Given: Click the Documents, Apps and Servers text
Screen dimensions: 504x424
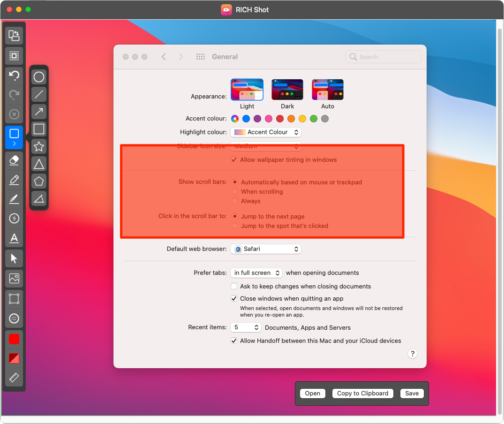Looking at the screenshot, I should [308, 327].
